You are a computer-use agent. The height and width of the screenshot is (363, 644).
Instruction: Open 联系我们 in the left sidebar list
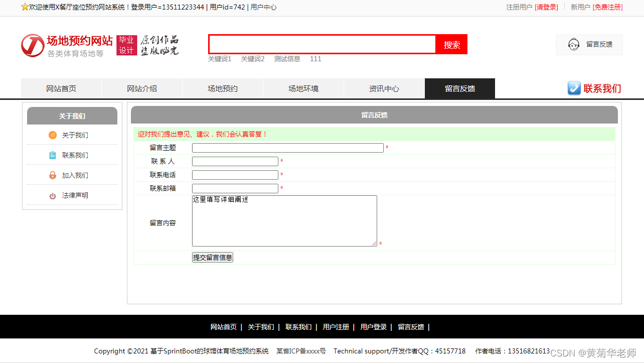click(x=75, y=155)
